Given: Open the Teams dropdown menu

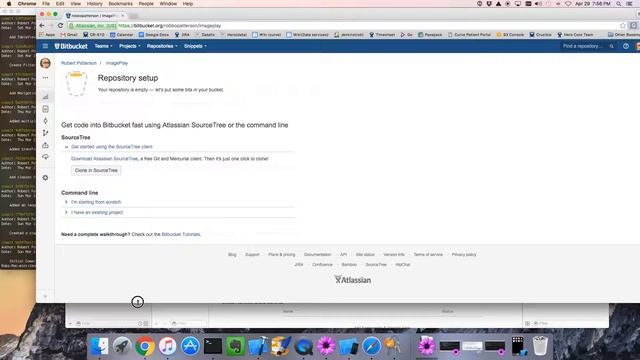Looking at the screenshot, I should click(103, 46).
